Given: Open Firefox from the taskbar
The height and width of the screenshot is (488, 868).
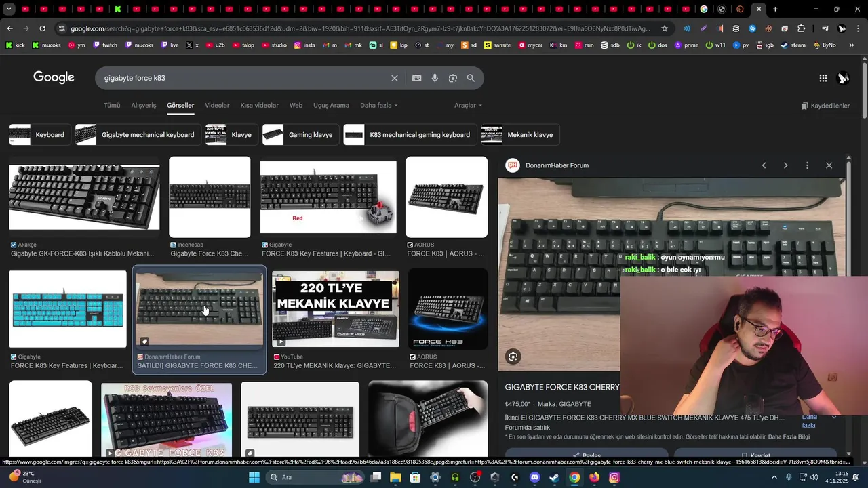Looking at the screenshot, I should pyautogui.click(x=594, y=477).
